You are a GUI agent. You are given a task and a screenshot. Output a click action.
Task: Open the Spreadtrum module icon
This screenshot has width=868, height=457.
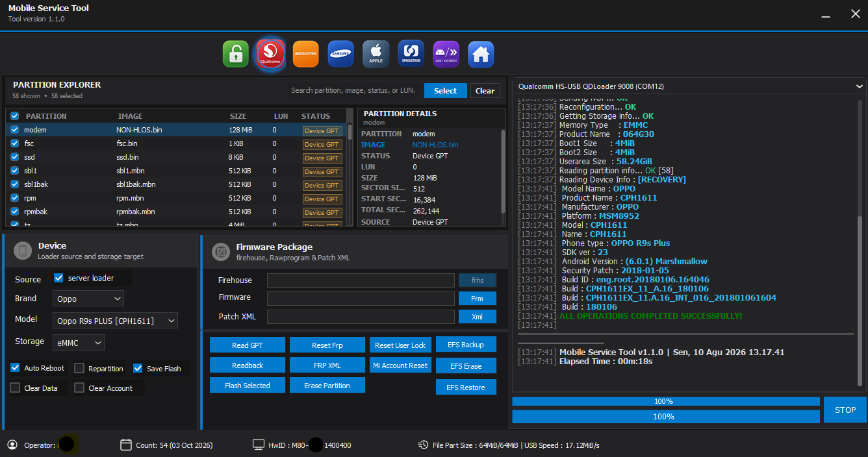[x=411, y=54]
